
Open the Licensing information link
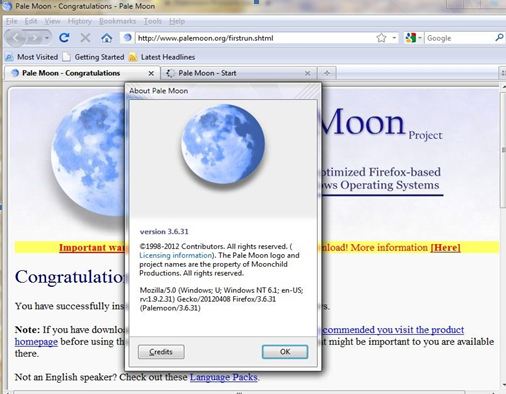click(176, 255)
